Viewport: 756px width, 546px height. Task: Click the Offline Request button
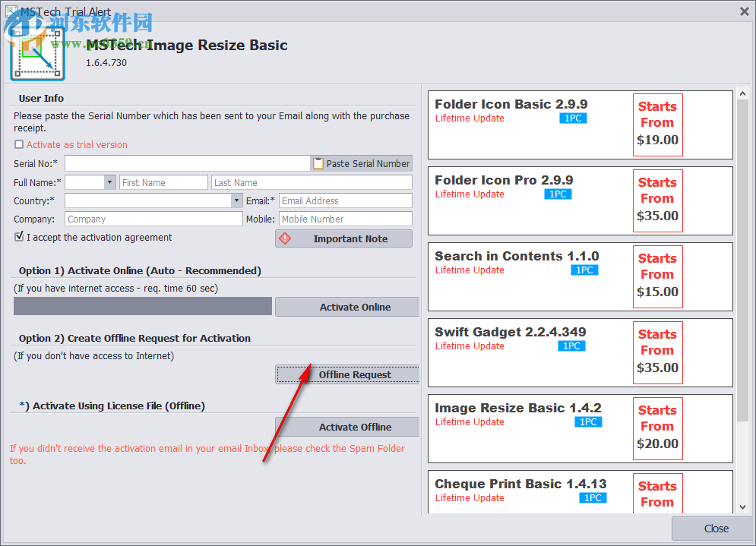click(x=355, y=374)
